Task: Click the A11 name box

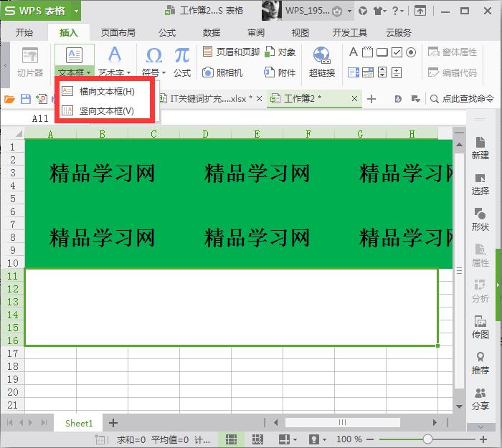Action: coord(40,118)
